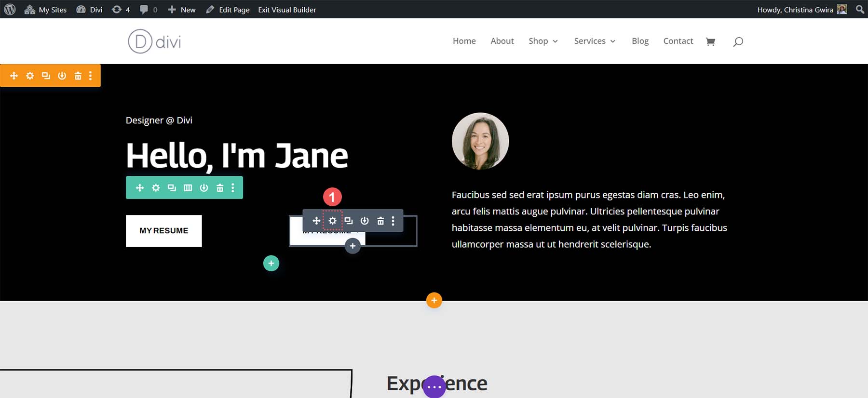The image size is (868, 398).
Task: Duplicate the row using green toolbar
Action: pos(172,187)
